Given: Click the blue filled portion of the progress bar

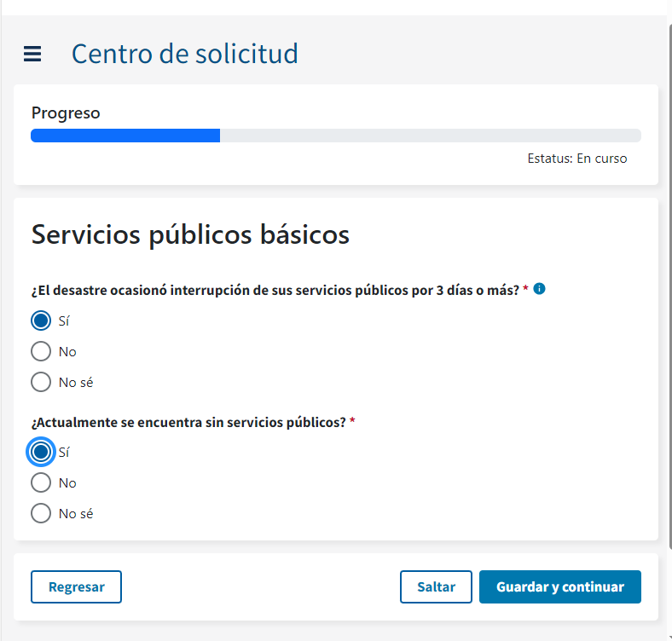Looking at the screenshot, I should [x=125, y=136].
